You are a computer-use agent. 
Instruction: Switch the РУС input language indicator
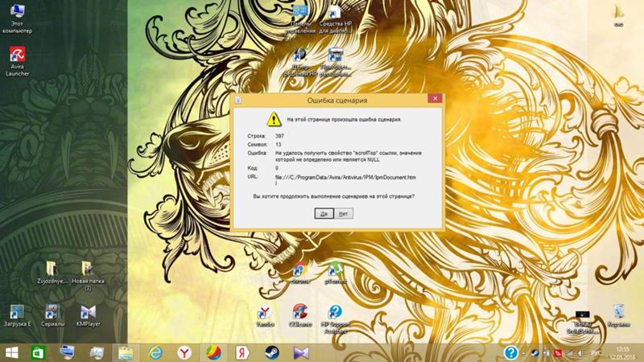(x=596, y=352)
